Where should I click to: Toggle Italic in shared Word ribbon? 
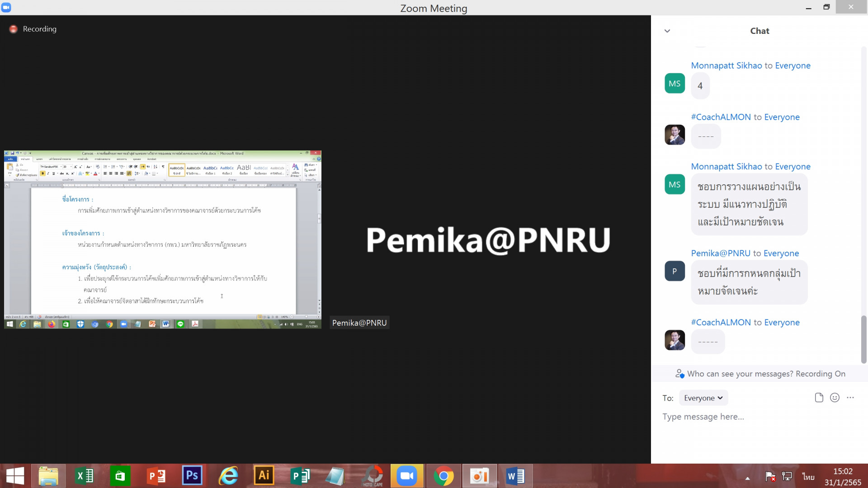pyautogui.click(x=48, y=173)
